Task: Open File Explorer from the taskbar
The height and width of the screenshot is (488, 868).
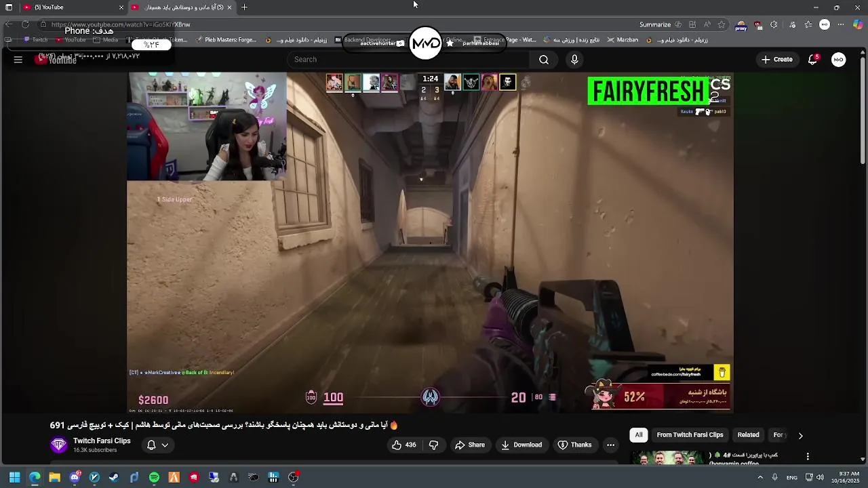Action: point(54,477)
